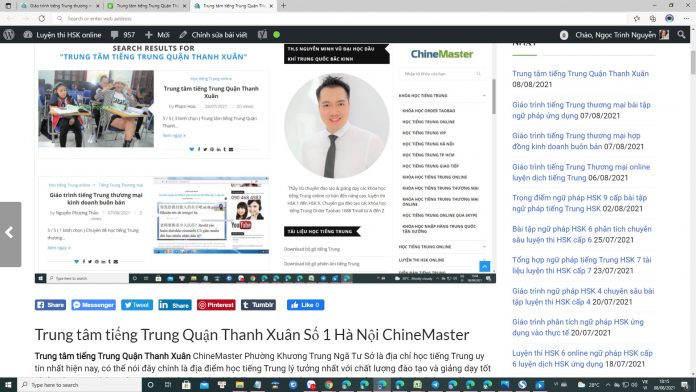Like the post with Facebook Like button
The image size is (696, 392).
305,305
